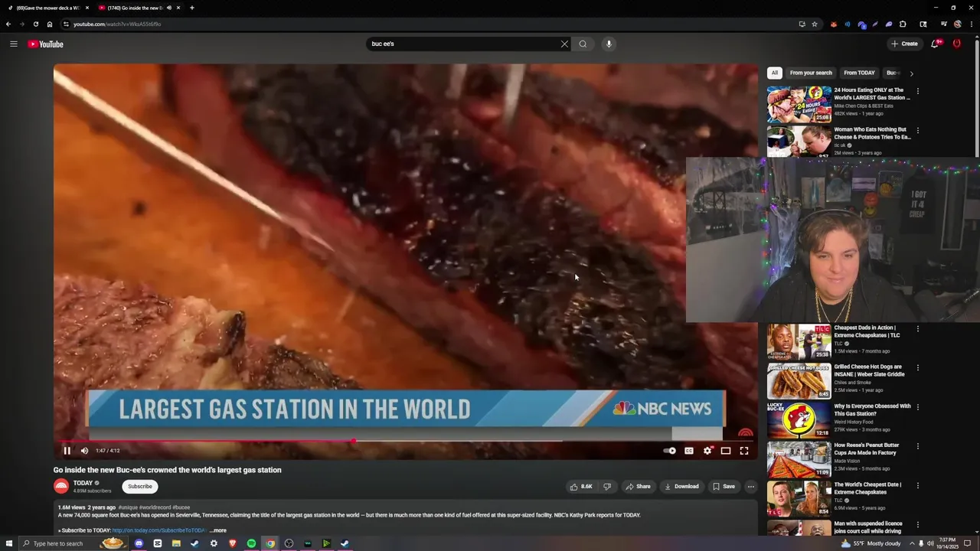This screenshot has height=551, width=980.
Task: Open Discord from the taskbar
Action: (139, 543)
